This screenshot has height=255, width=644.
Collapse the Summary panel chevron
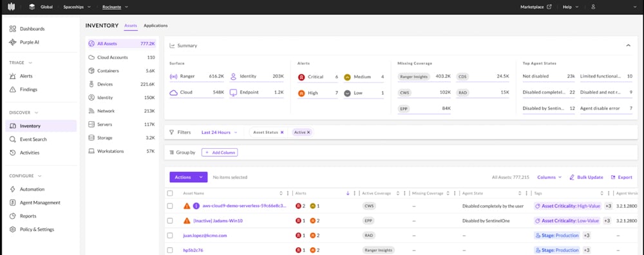628,46
